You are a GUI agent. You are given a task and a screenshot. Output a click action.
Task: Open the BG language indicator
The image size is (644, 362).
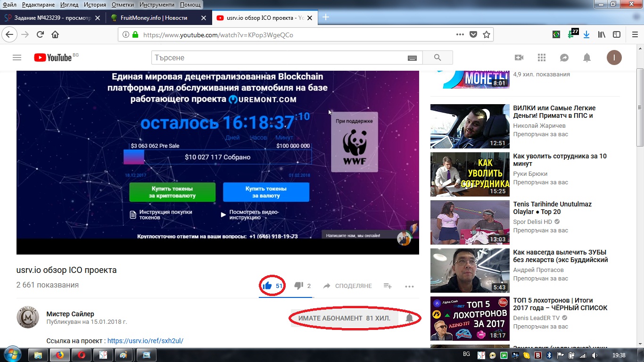click(466, 354)
